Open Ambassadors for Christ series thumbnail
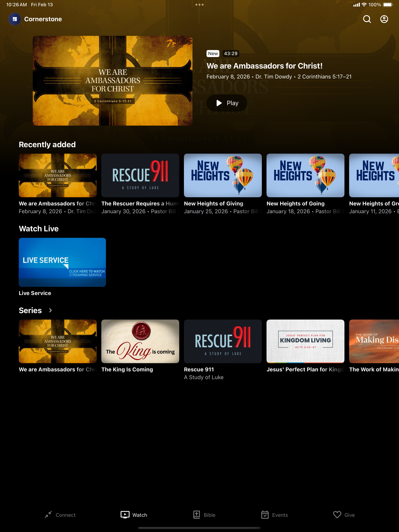 point(58,341)
